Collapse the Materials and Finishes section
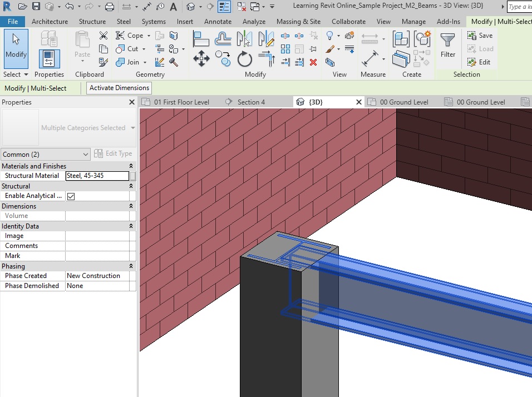532x397 pixels. point(131,166)
